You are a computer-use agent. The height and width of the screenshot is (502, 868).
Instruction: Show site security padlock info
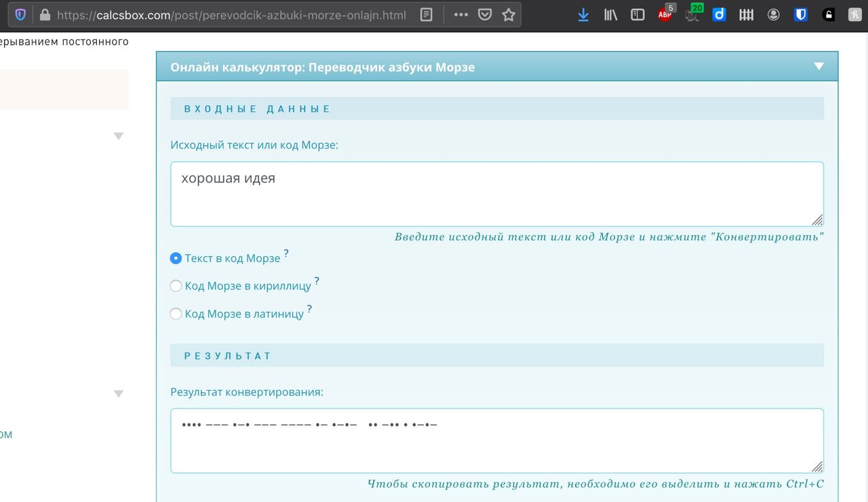pyautogui.click(x=45, y=14)
